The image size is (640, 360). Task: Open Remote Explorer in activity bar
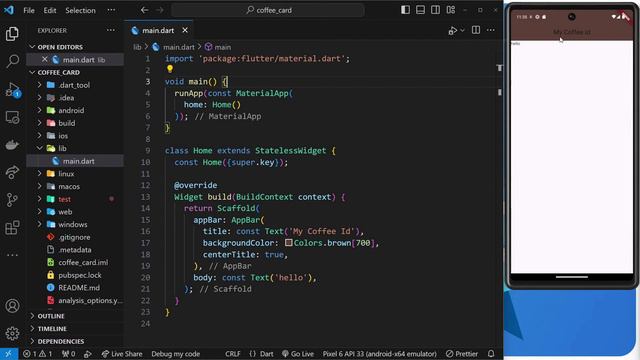tap(12, 118)
